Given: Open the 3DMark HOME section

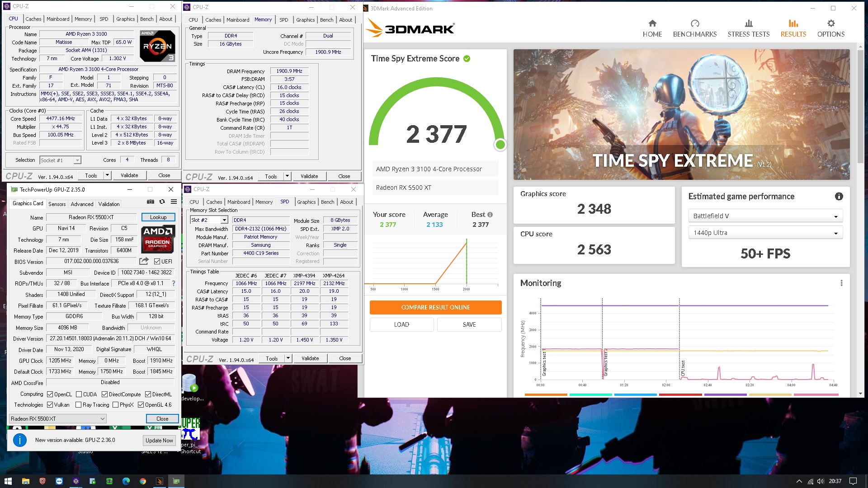Looking at the screenshot, I should pos(652,28).
